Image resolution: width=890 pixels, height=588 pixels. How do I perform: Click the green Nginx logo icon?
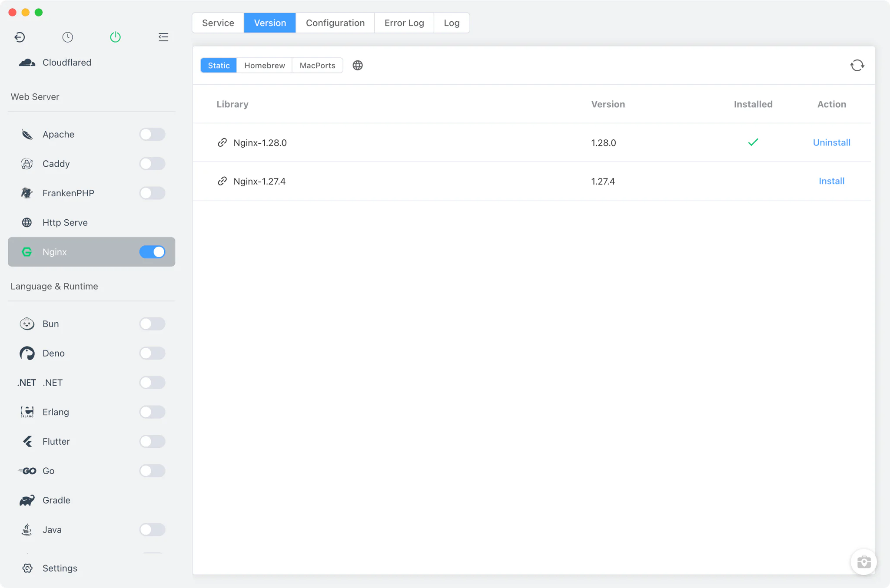(27, 252)
